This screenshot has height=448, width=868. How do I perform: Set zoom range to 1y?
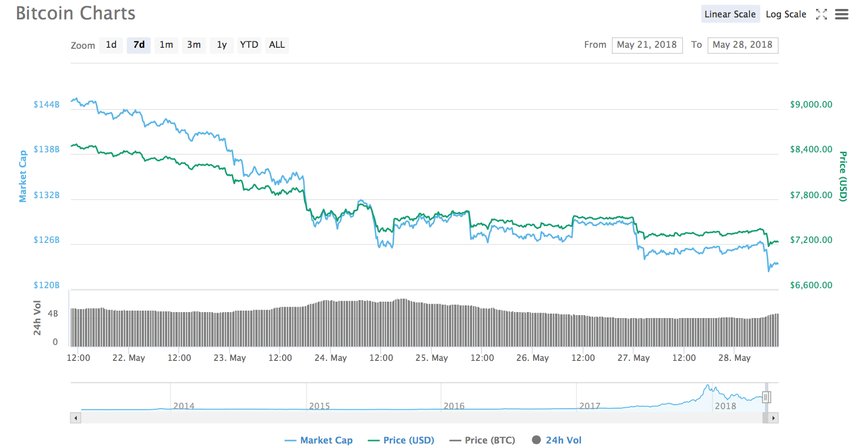click(x=222, y=45)
